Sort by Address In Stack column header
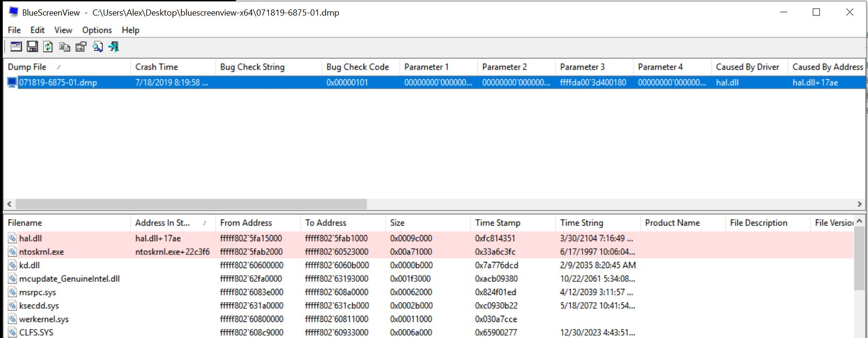Viewport: 868px width, 338px height. click(173, 223)
